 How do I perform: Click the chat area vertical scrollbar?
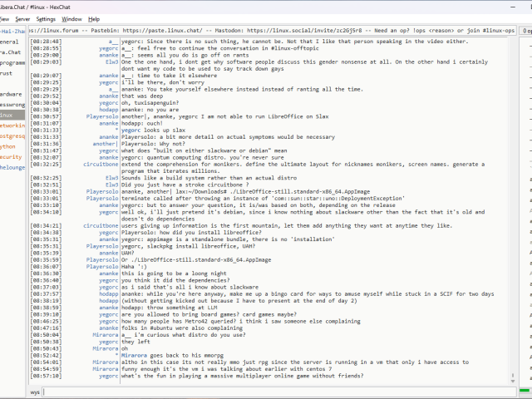click(x=512, y=208)
